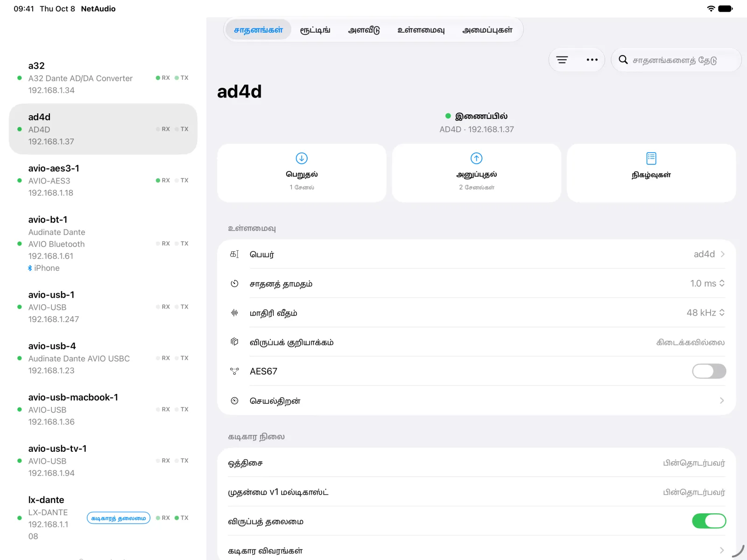Click the கடிகாரத் தலைமை badge on lx-dante

click(x=119, y=518)
